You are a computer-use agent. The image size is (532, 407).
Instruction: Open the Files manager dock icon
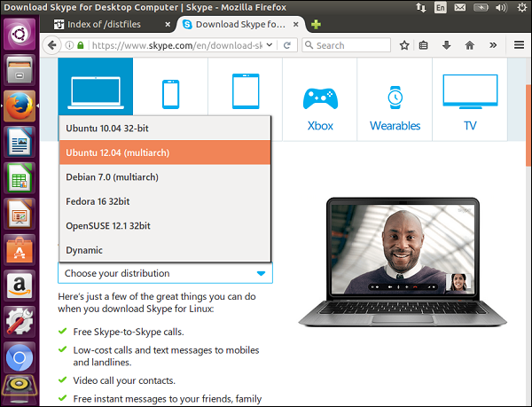pyautogui.click(x=20, y=70)
